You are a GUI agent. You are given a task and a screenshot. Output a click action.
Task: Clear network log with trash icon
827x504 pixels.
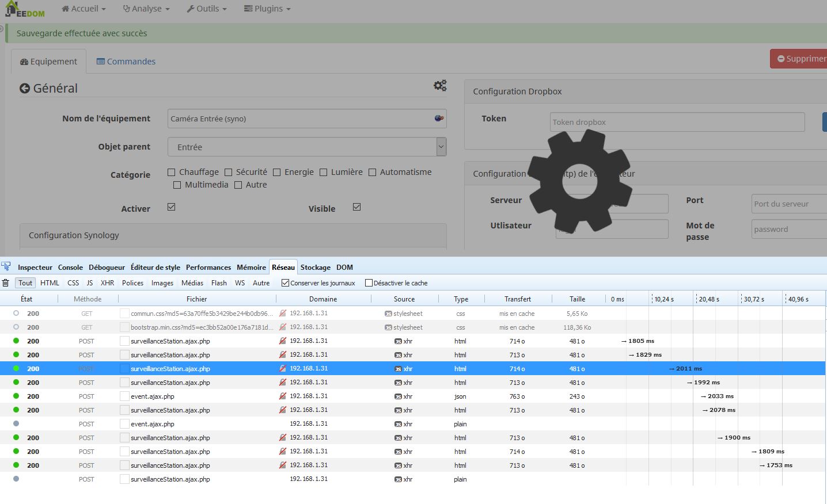pos(6,282)
